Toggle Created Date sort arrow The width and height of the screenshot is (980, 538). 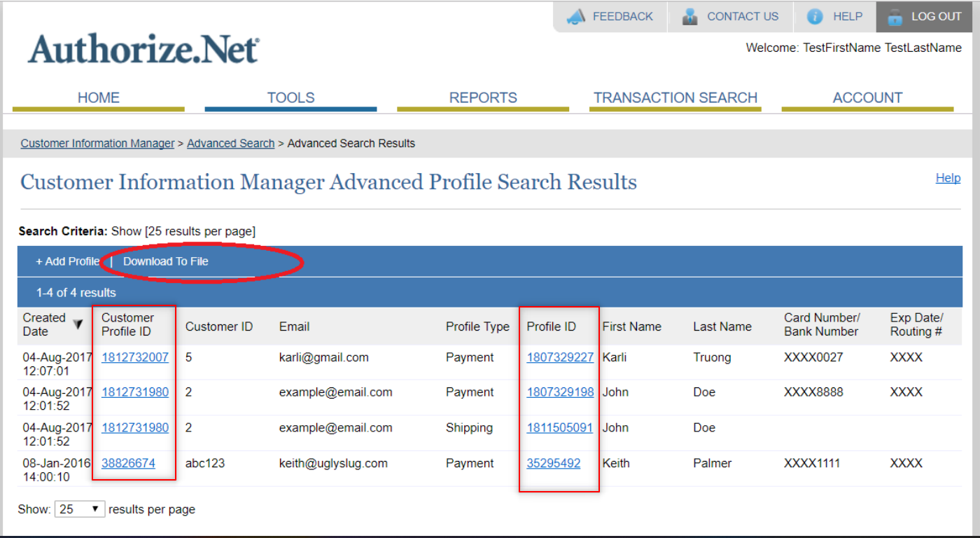78,324
